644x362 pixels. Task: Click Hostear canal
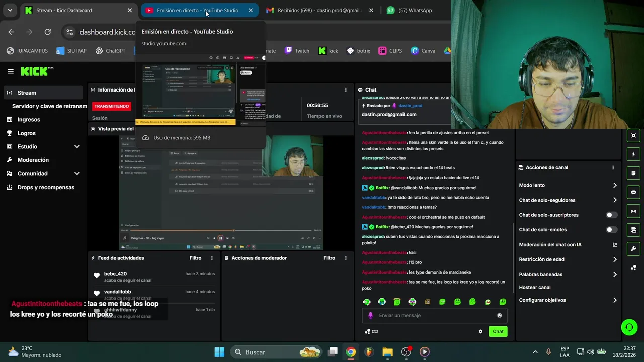tap(535, 287)
